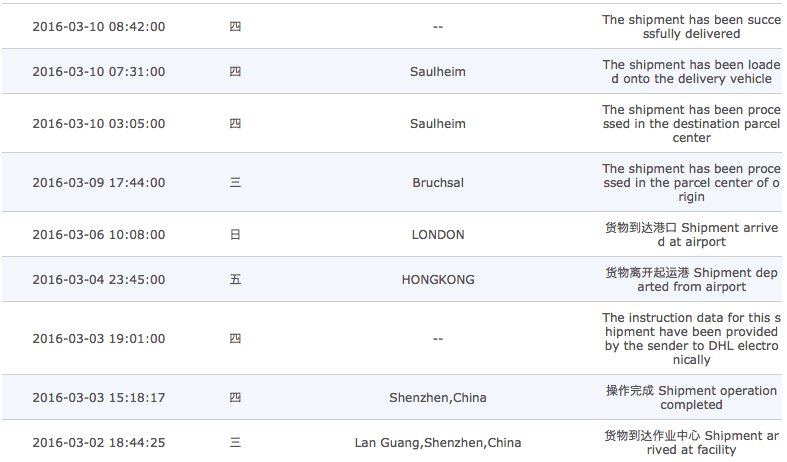Select the Shenzhen,China location cell
The image size is (787, 462).
click(x=438, y=398)
